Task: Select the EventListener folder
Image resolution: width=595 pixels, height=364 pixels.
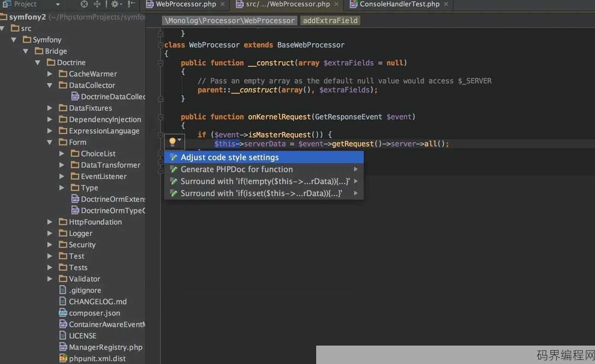Action: click(104, 176)
